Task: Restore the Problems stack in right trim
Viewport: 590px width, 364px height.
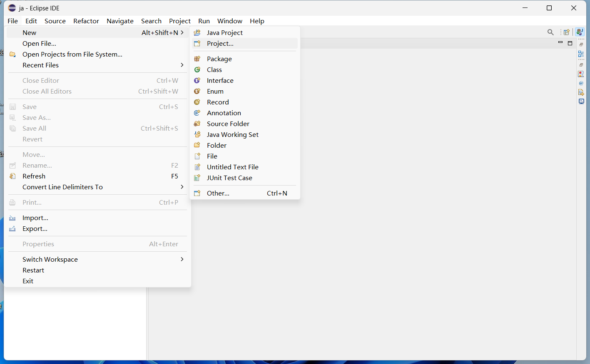Action: [x=581, y=65]
